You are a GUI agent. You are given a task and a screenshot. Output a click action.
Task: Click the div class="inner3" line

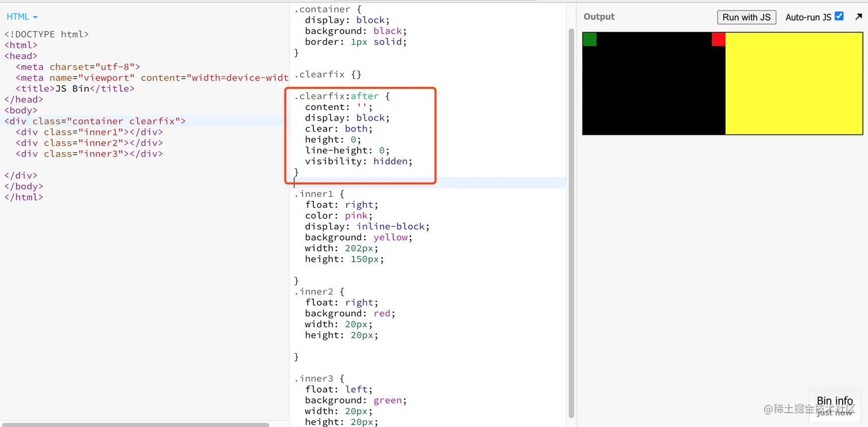pos(89,154)
